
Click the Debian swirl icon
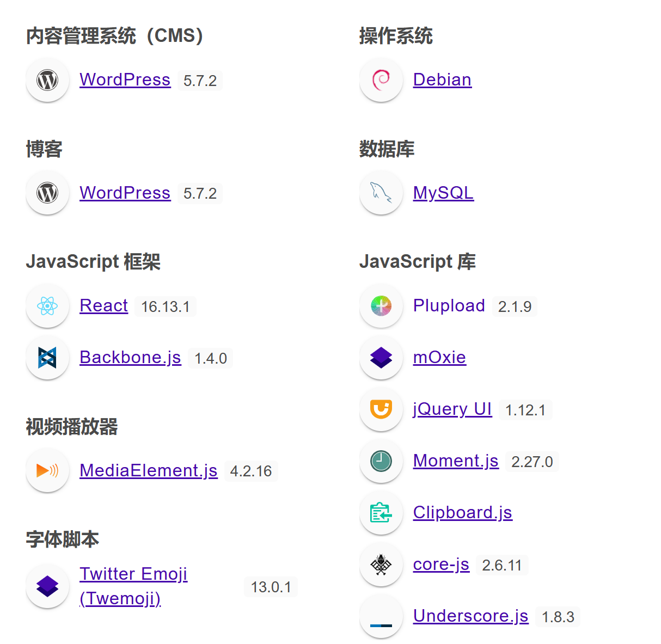(x=381, y=80)
